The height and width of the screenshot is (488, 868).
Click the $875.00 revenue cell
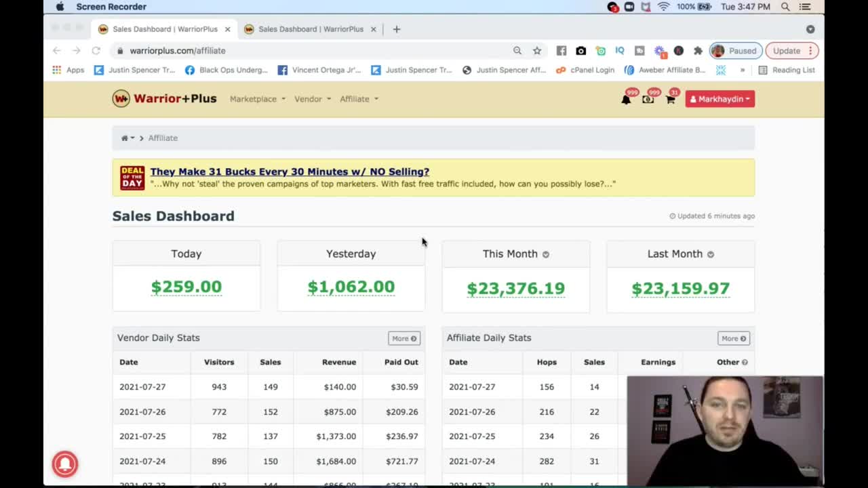(340, 412)
